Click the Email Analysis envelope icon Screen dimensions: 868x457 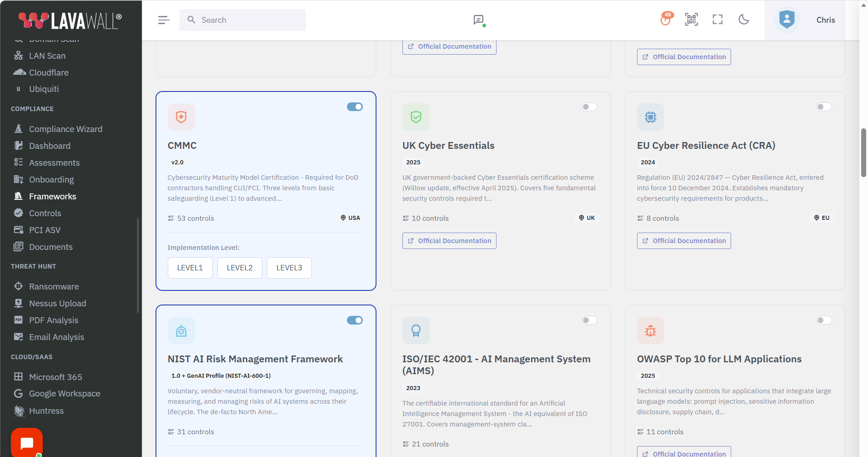pyautogui.click(x=18, y=337)
